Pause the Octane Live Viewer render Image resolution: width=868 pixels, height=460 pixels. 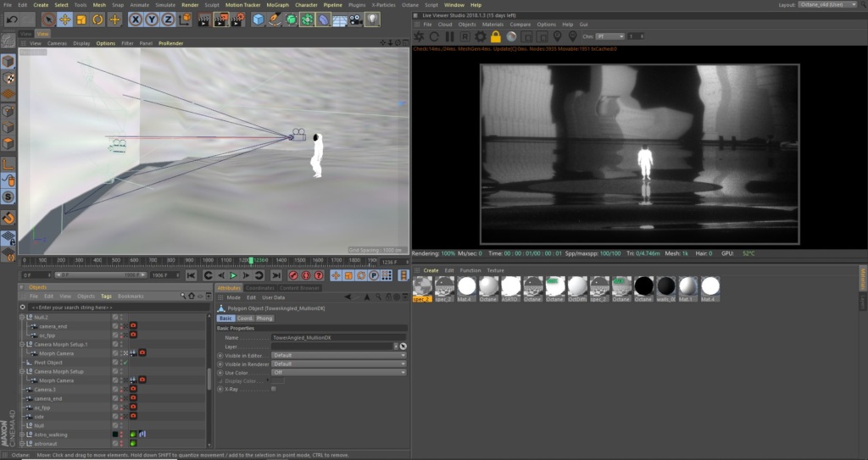point(449,36)
